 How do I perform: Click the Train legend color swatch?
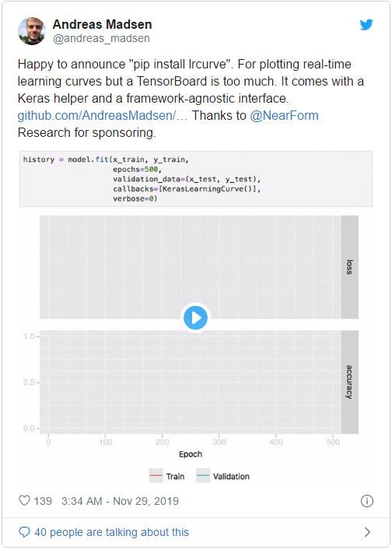click(156, 475)
